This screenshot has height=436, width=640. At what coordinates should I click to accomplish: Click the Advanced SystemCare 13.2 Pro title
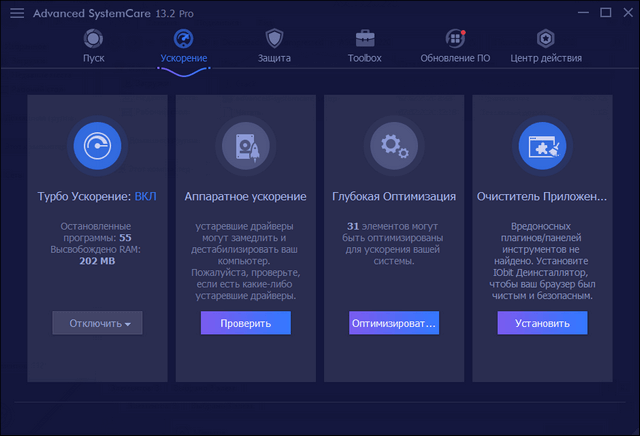[x=113, y=13]
